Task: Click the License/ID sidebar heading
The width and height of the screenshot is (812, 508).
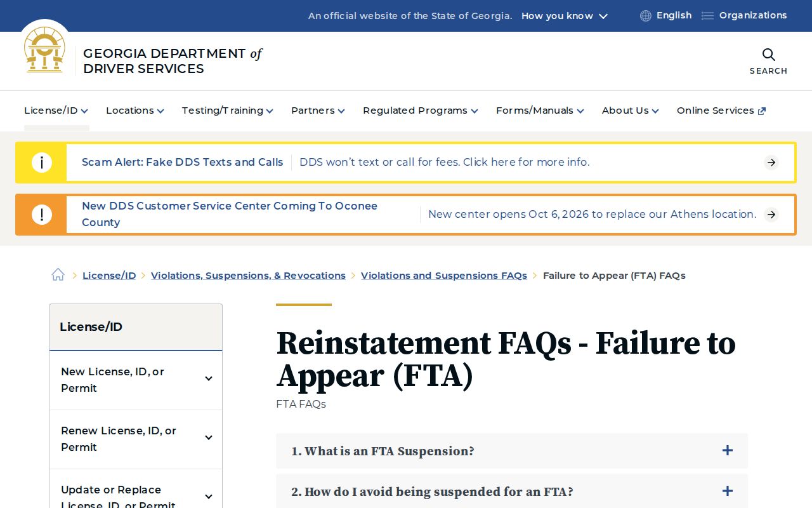Action: click(x=91, y=327)
